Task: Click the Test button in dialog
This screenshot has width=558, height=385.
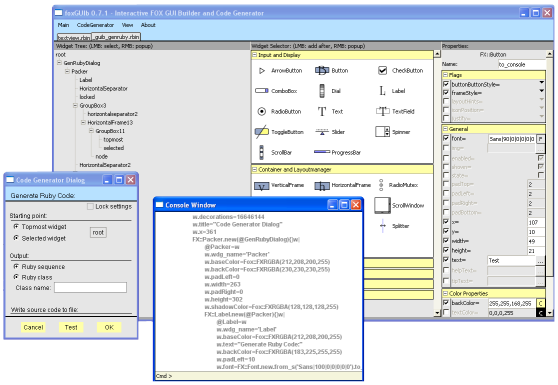Action: tap(71, 327)
